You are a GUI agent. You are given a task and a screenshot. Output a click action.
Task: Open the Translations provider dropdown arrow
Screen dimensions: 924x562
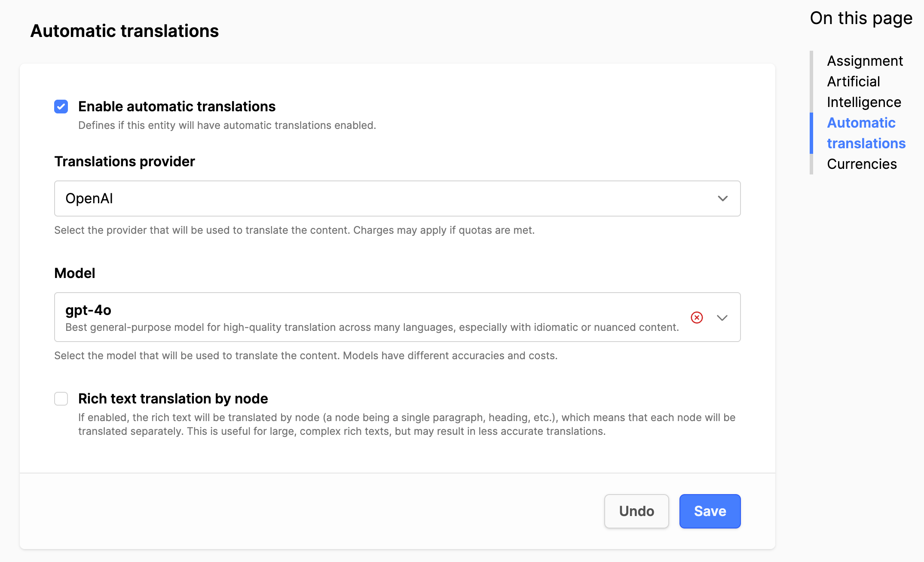point(722,199)
